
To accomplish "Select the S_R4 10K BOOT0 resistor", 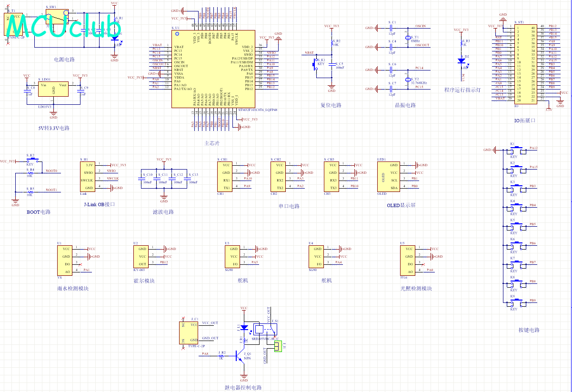I will coord(31,173).
